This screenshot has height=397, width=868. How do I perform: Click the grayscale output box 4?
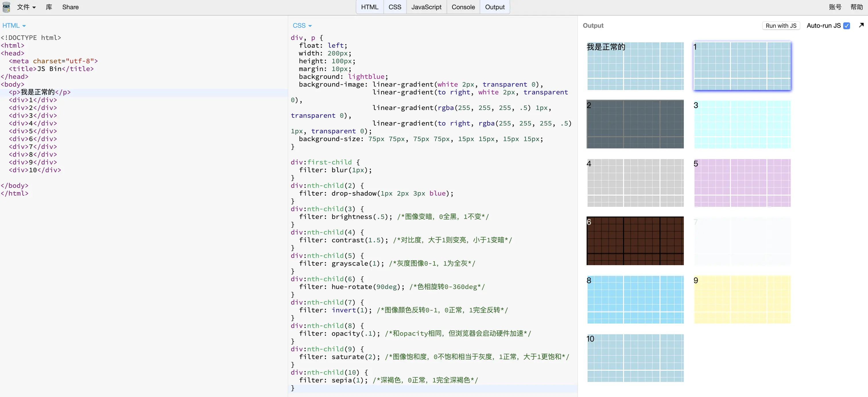click(635, 183)
